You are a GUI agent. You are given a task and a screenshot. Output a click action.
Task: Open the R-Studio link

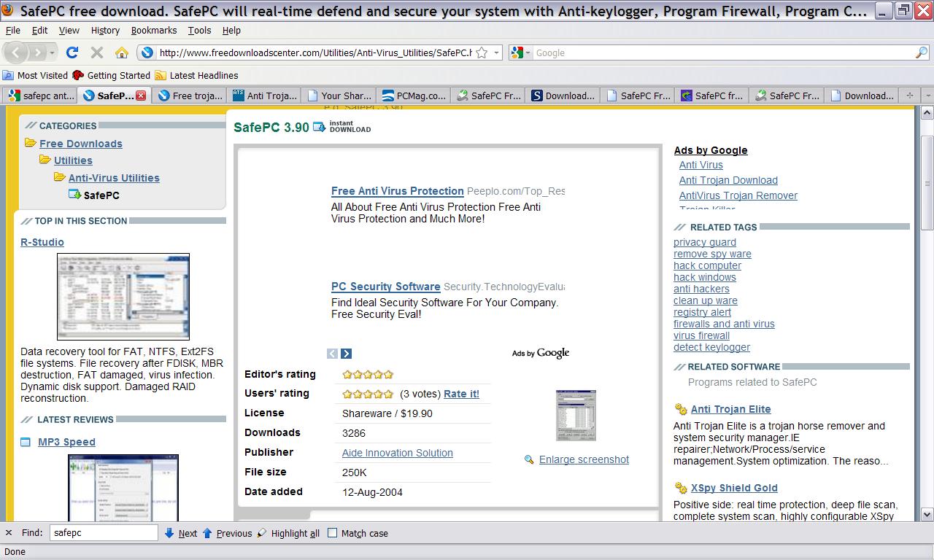[x=42, y=242]
